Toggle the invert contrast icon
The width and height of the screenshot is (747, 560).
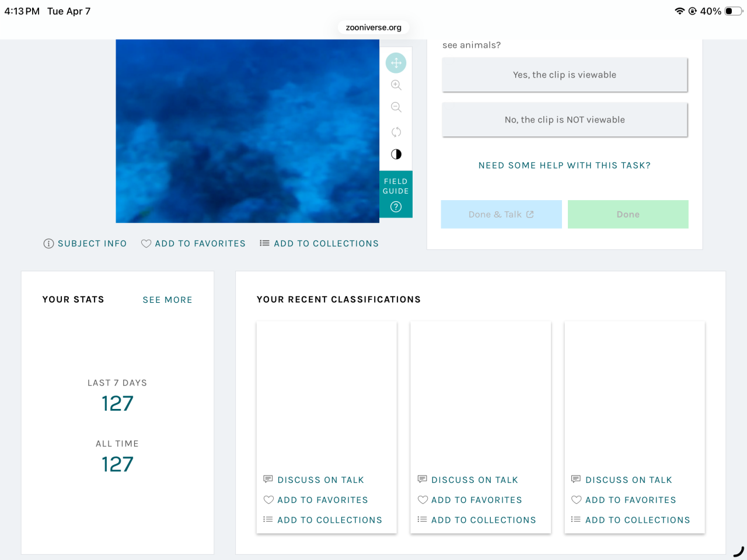click(x=396, y=155)
